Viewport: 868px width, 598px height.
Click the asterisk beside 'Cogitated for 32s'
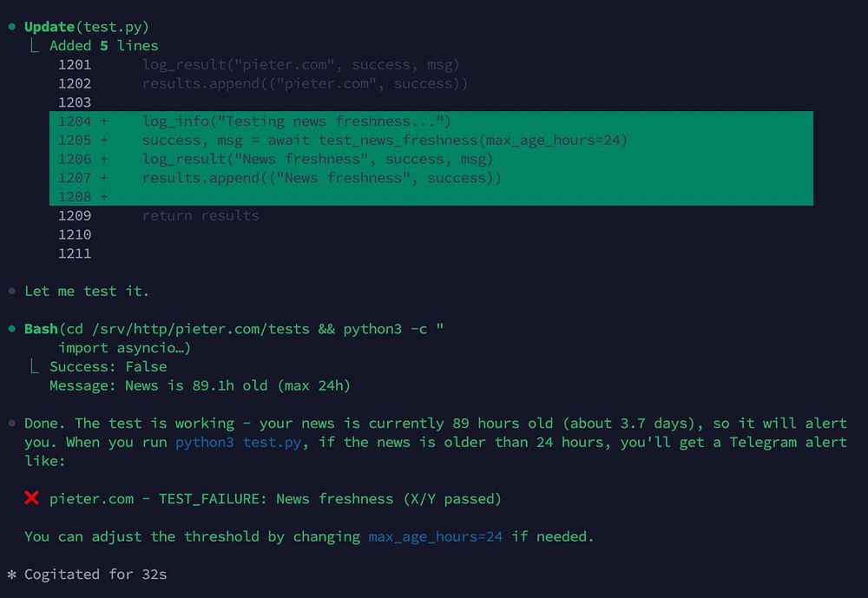(11, 575)
